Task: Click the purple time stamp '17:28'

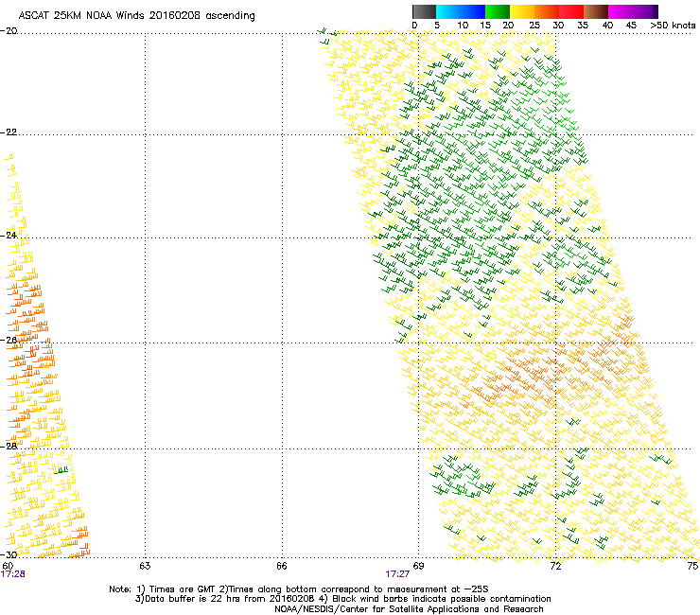Action: [13, 574]
